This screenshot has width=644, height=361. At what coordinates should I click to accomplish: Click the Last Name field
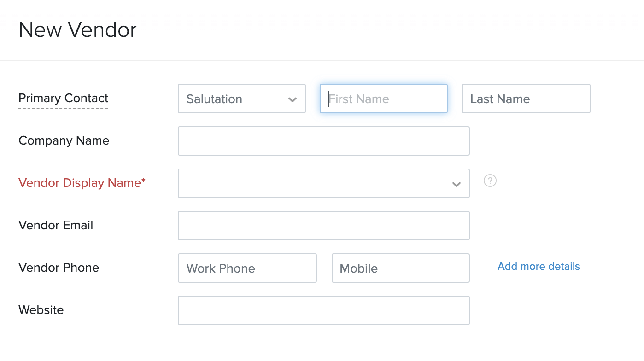[526, 99]
